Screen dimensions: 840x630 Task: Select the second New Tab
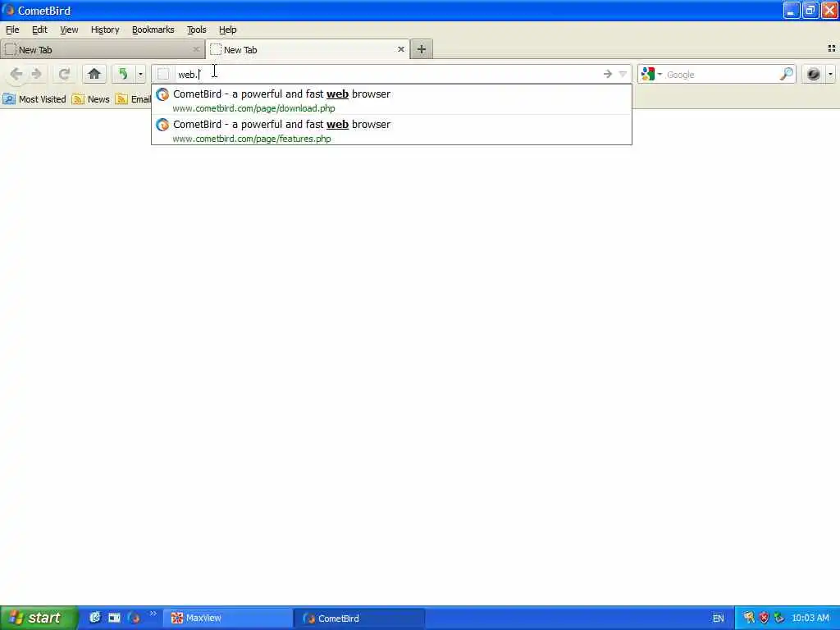(x=308, y=49)
